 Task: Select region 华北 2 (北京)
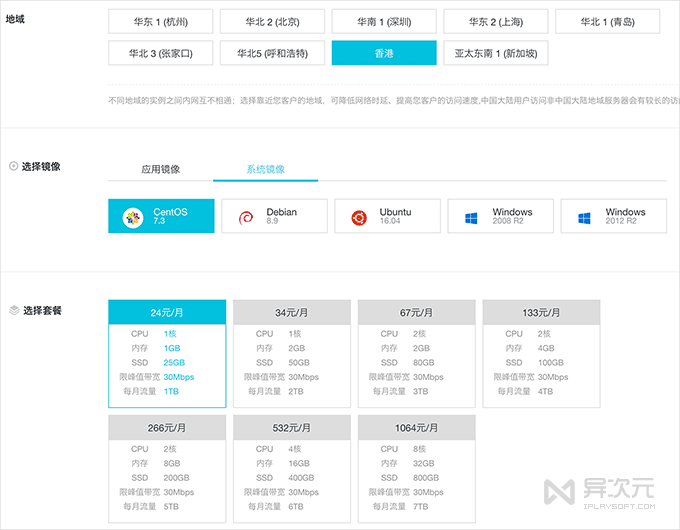point(272,22)
